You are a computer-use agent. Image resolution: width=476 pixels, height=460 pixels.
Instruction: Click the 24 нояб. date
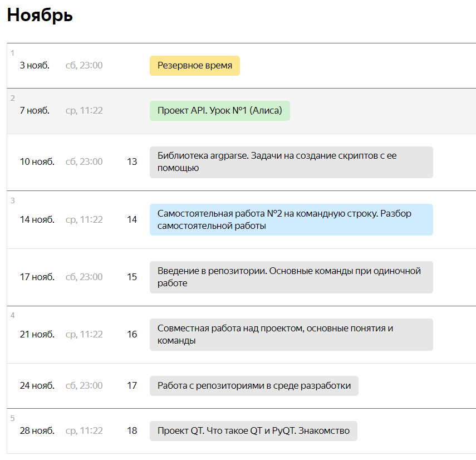37,385
